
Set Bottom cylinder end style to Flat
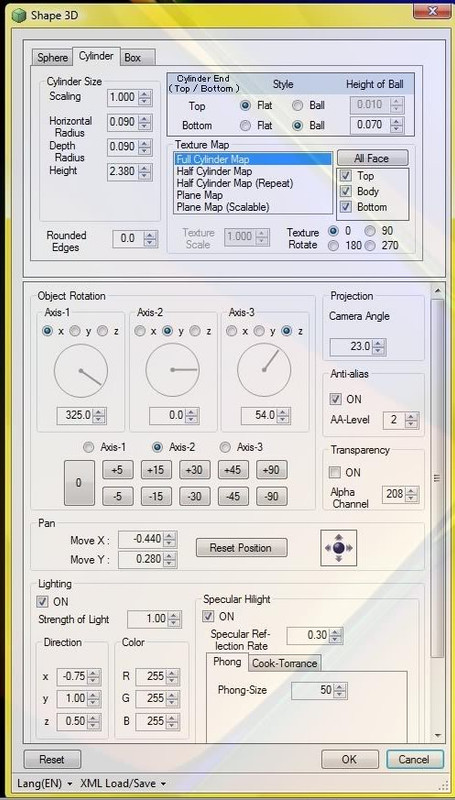click(245, 125)
